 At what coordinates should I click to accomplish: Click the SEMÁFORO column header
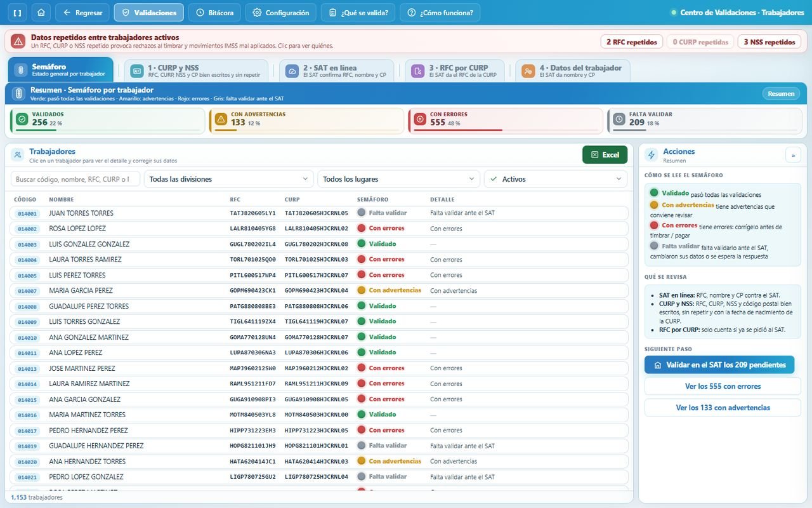pos(372,199)
